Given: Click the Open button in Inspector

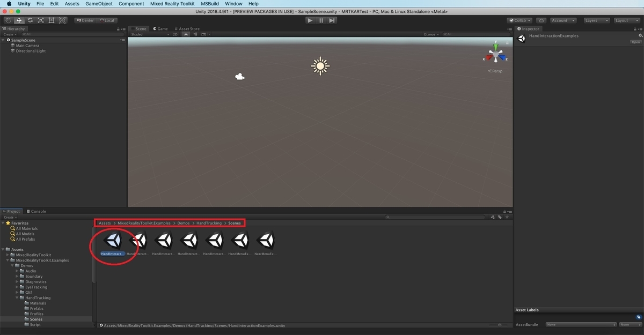Looking at the screenshot, I should (x=635, y=42).
